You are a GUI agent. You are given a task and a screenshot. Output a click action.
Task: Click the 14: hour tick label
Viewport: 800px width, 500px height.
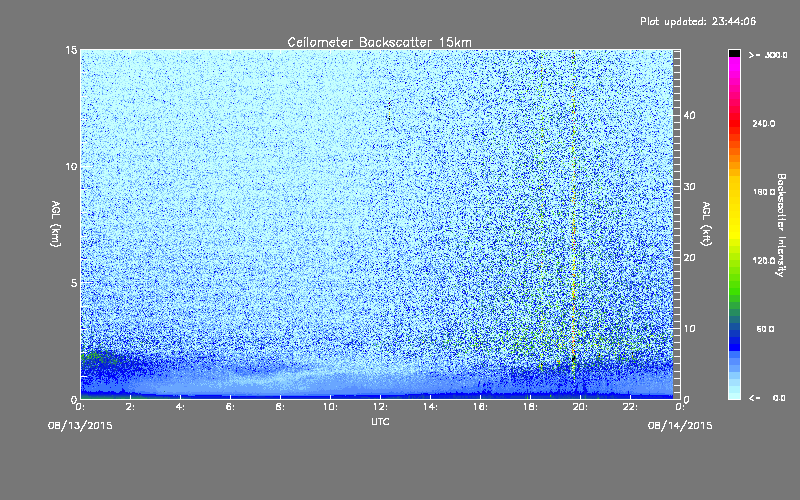431,407
